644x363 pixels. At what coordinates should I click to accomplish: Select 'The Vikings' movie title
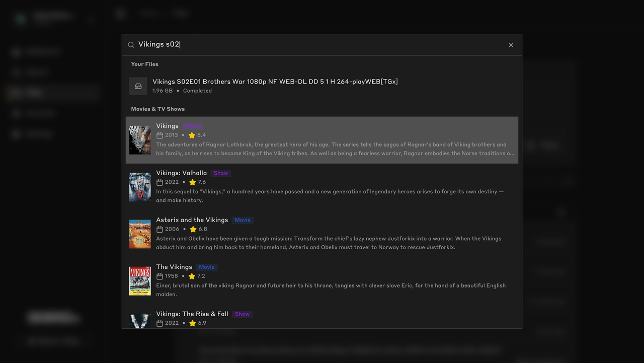tap(174, 267)
